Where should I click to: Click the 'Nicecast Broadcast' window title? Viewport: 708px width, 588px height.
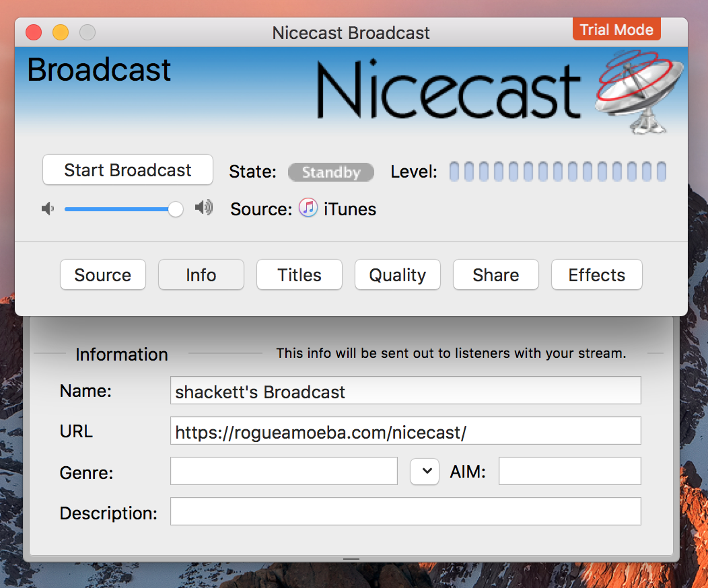[351, 33]
